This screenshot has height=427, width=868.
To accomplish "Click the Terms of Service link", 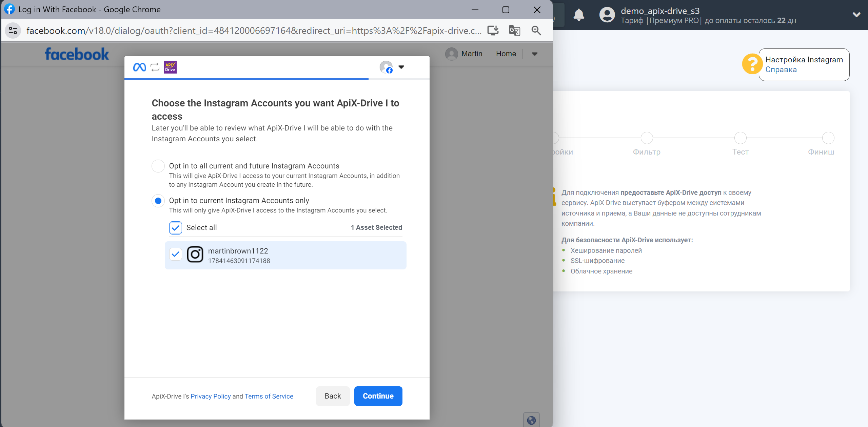I will [269, 396].
